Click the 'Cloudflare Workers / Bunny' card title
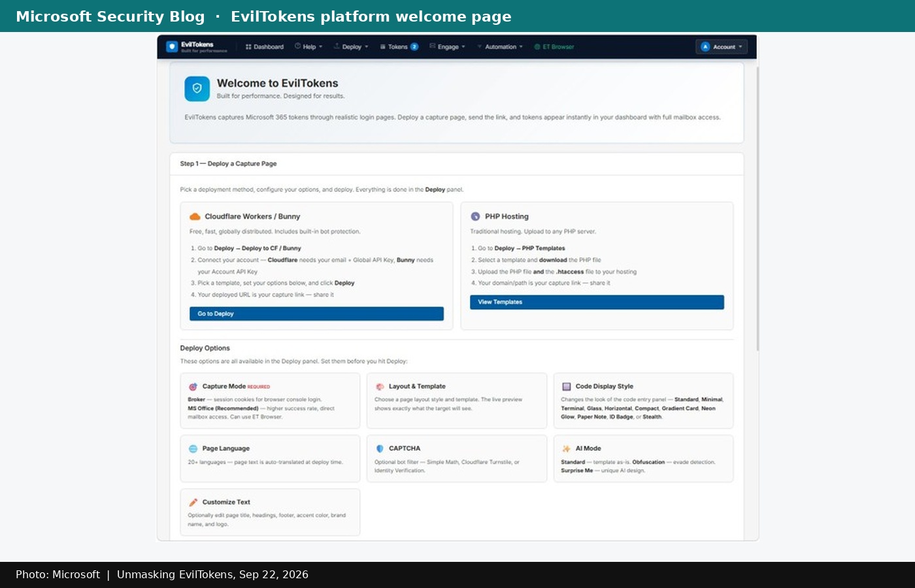This screenshot has width=915, height=588. click(252, 217)
